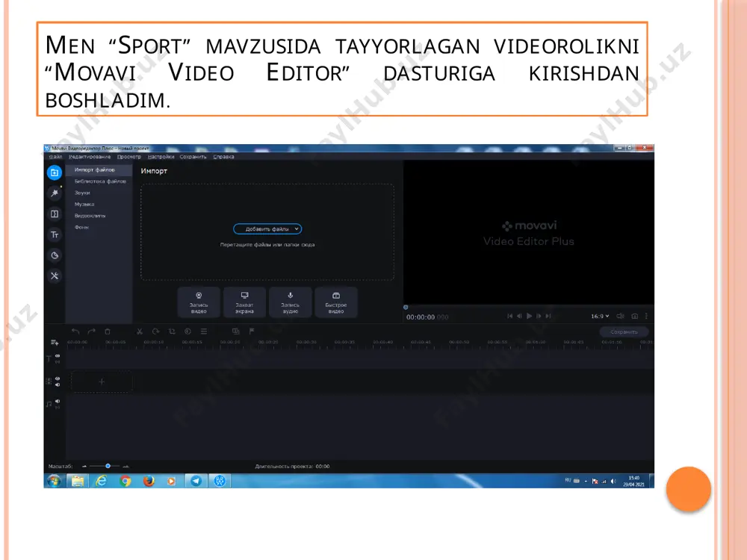This screenshot has width=747, height=560.
Task: Click the Marker flag icon in timeline toolbar
Action: pyautogui.click(x=252, y=331)
